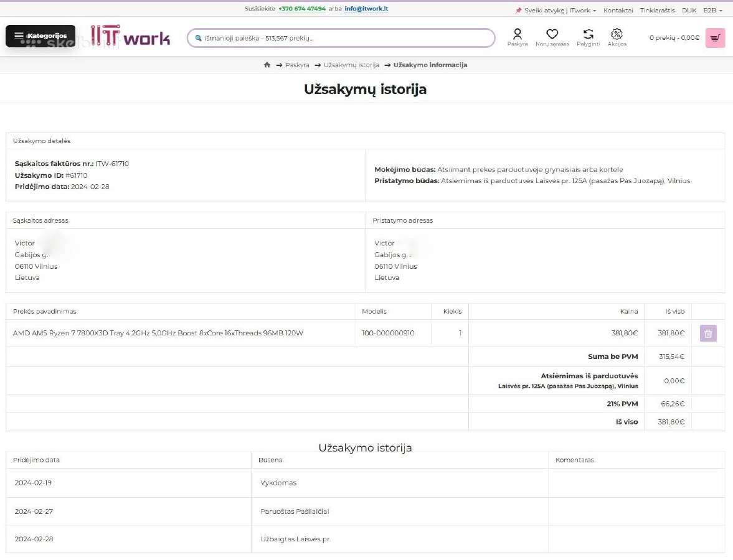
Task: Click the model number 100-000000910
Action: tap(388, 333)
